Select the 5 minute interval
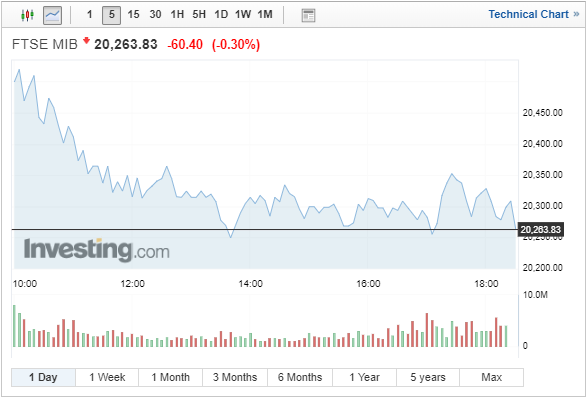The width and height of the screenshot is (587, 399). (x=112, y=15)
